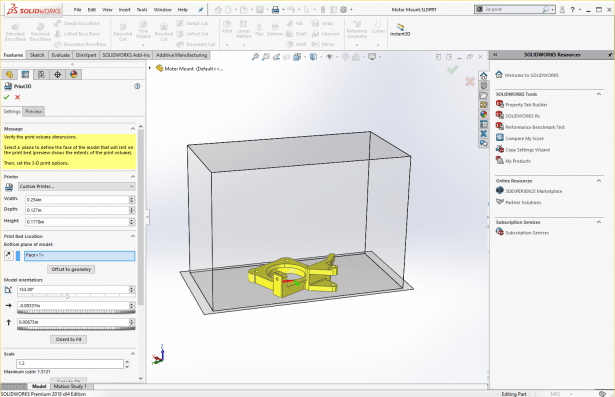
Task: Open the PropertyManager tab icon
Action: 25,75
